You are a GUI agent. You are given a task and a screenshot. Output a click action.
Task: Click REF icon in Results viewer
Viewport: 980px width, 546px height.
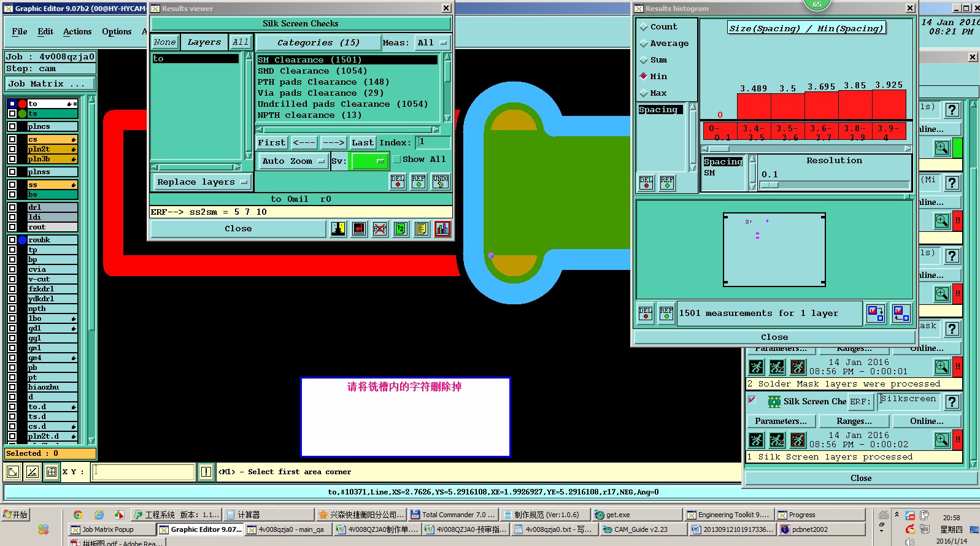(419, 182)
